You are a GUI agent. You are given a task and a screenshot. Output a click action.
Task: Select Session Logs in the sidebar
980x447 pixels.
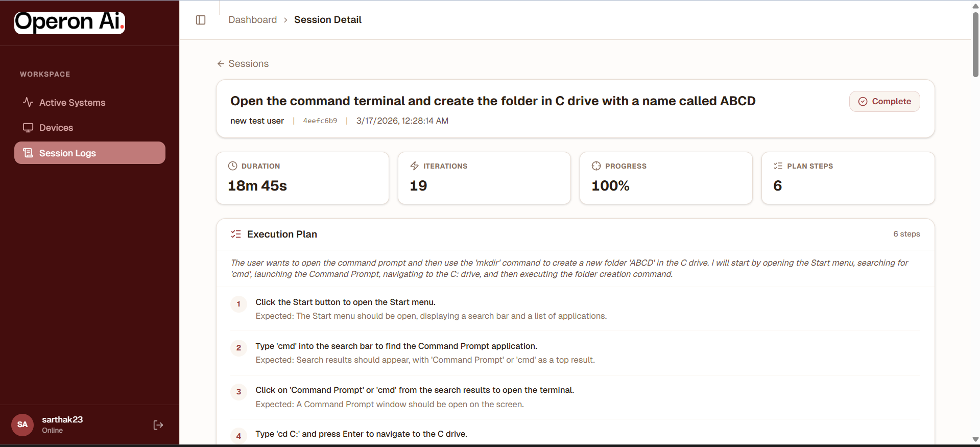(67, 153)
